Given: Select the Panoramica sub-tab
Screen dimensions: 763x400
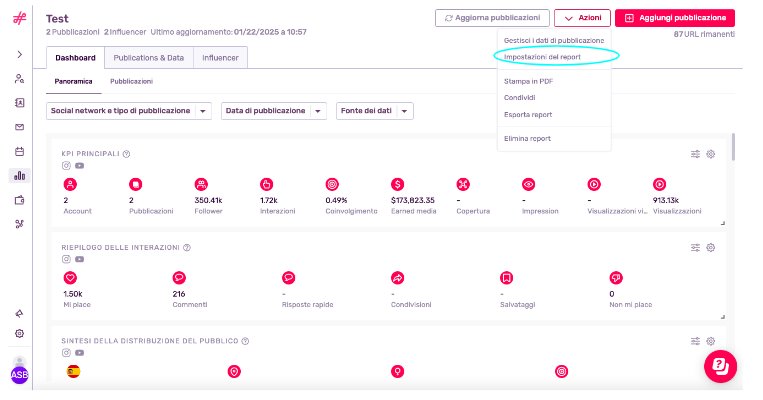Looking at the screenshot, I should pyautogui.click(x=73, y=81).
